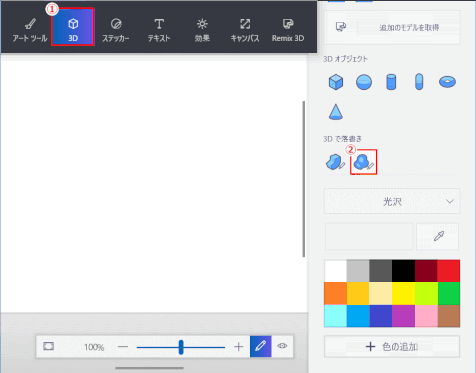Choose the lime green color swatch
The image size is (476, 373).
(x=426, y=293)
